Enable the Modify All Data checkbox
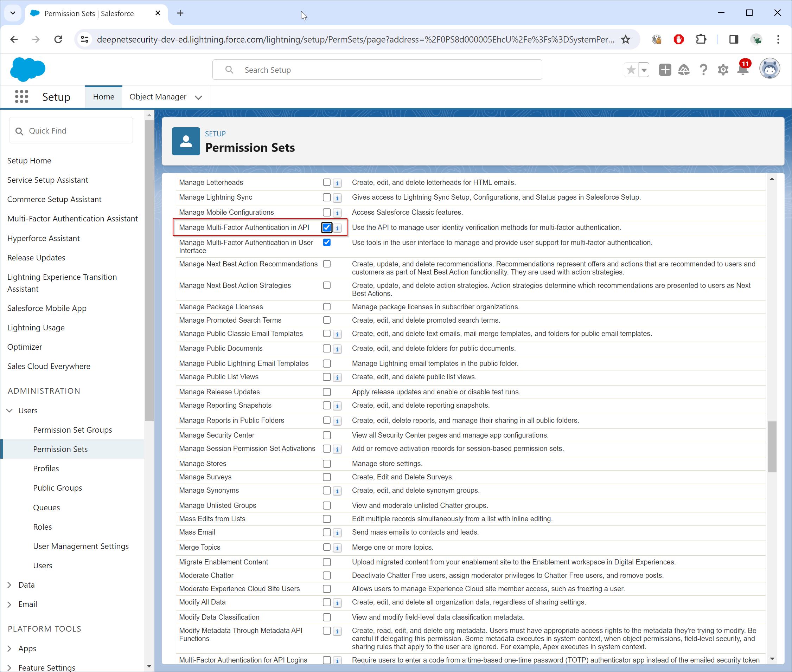The height and width of the screenshot is (672, 792). (327, 602)
